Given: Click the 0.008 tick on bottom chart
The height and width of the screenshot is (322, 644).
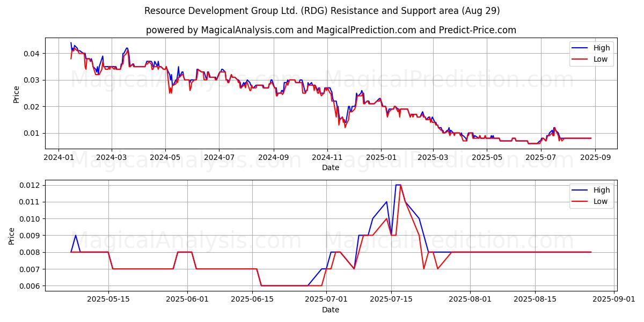Looking at the screenshot, I should click(30, 252).
